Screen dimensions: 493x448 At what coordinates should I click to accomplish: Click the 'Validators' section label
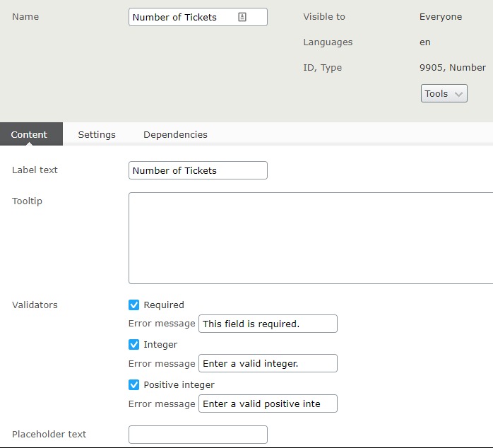(x=35, y=305)
